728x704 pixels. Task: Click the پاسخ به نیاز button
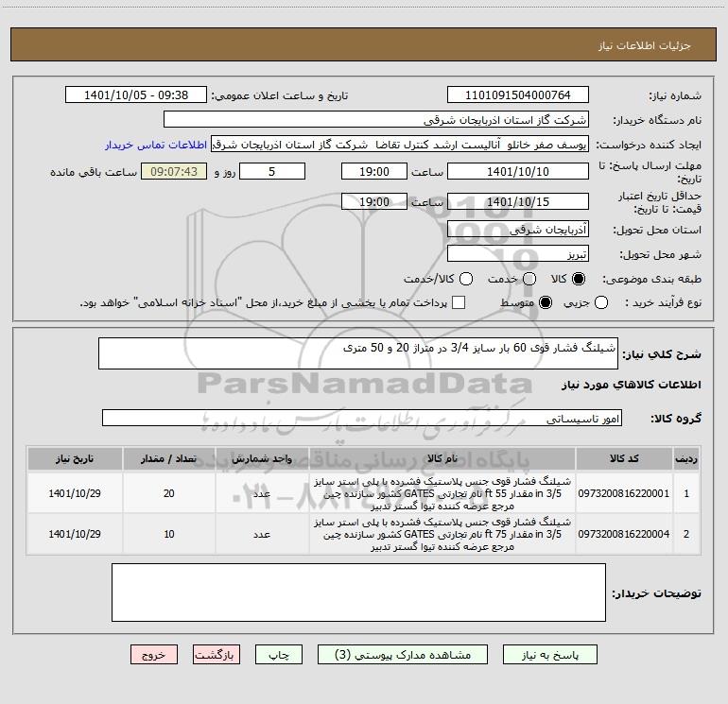549,654
